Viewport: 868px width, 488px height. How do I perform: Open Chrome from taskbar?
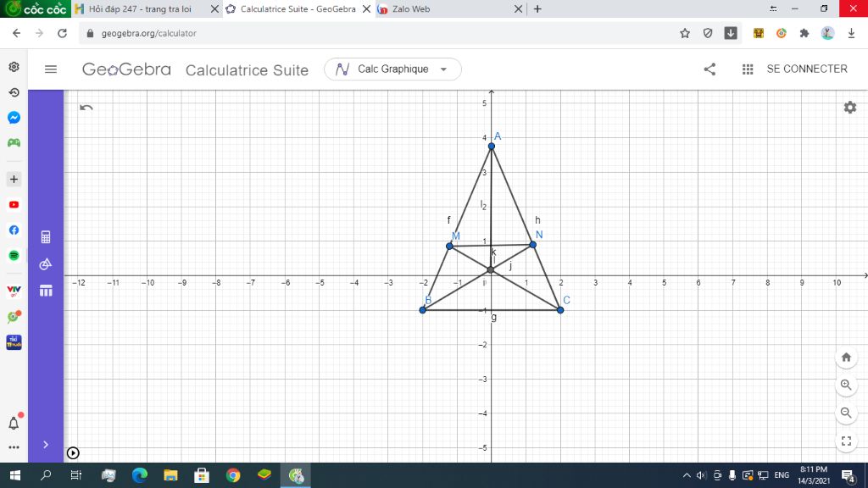[233, 475]
